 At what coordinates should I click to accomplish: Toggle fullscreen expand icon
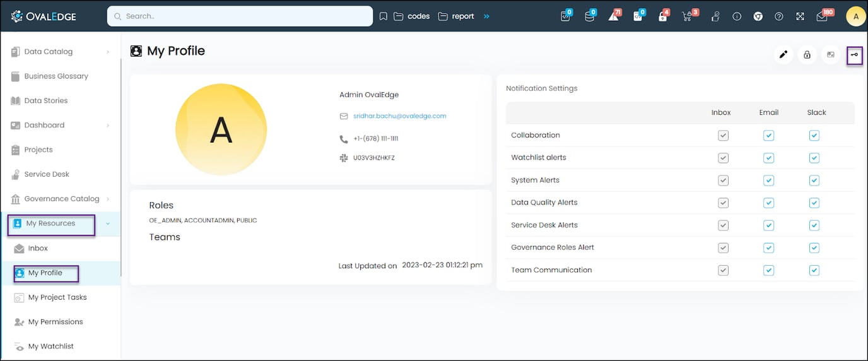coord(800,16)
